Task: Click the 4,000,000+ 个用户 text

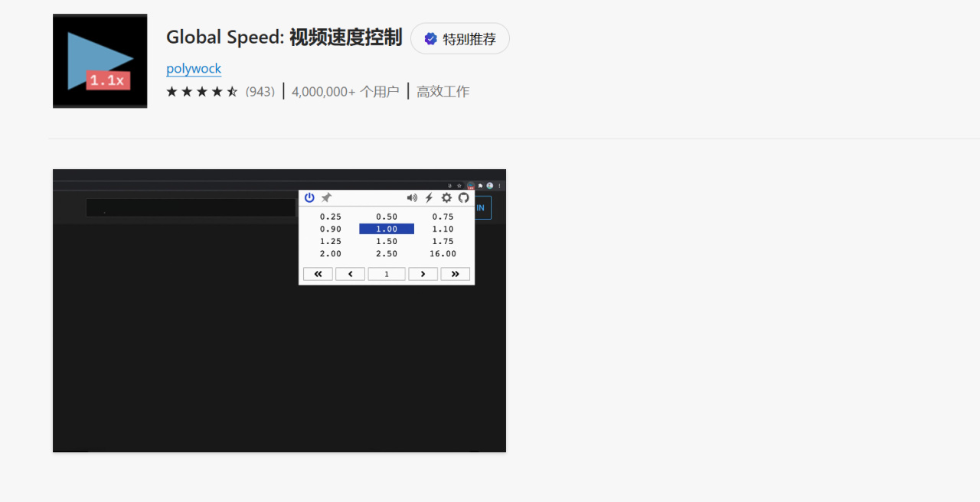Action: click(345, 92)
